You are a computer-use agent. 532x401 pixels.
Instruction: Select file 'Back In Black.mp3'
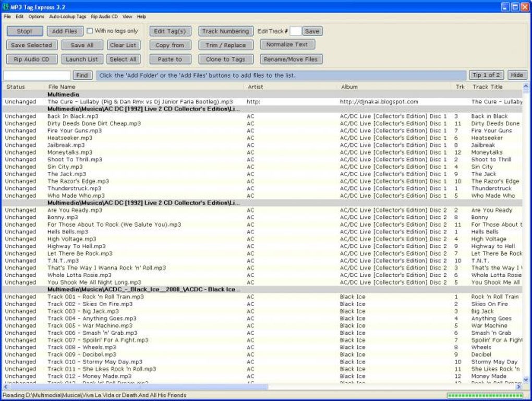[262, 116]
